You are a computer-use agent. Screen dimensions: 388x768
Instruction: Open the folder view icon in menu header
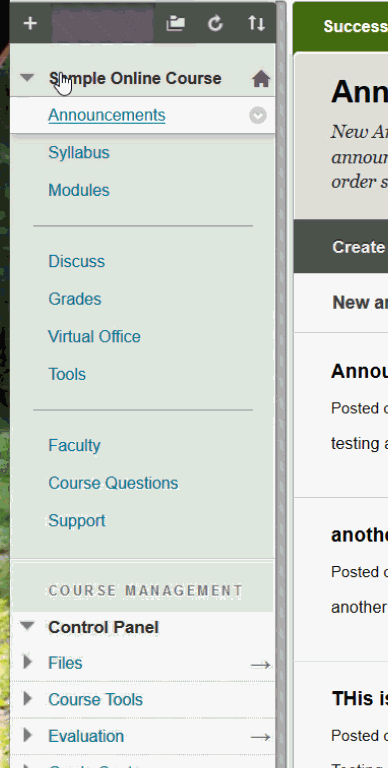[175, 23]
